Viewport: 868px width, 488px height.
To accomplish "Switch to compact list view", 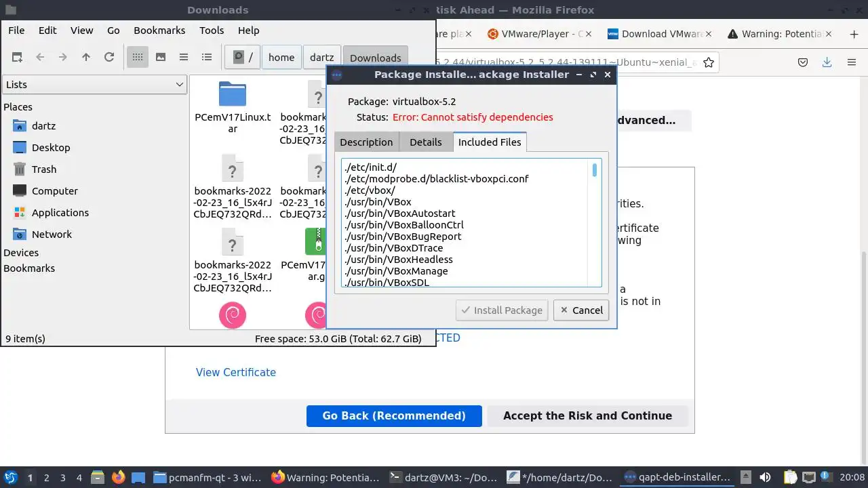I will 184,58.
